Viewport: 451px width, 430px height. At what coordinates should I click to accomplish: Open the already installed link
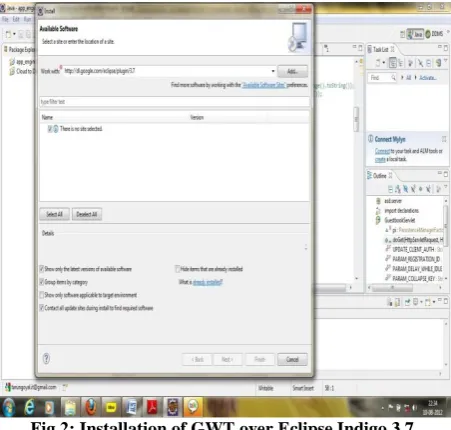pyautogui.click(x=208, y=282)
